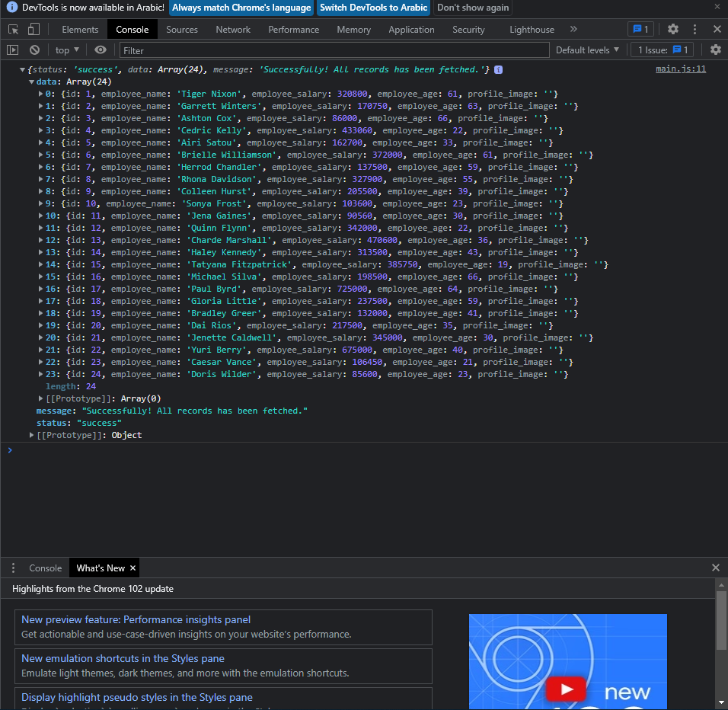This screenshot has height=710, width=728.
Task: Open the Lighthouse tab
Action: (x=532, y=29)
